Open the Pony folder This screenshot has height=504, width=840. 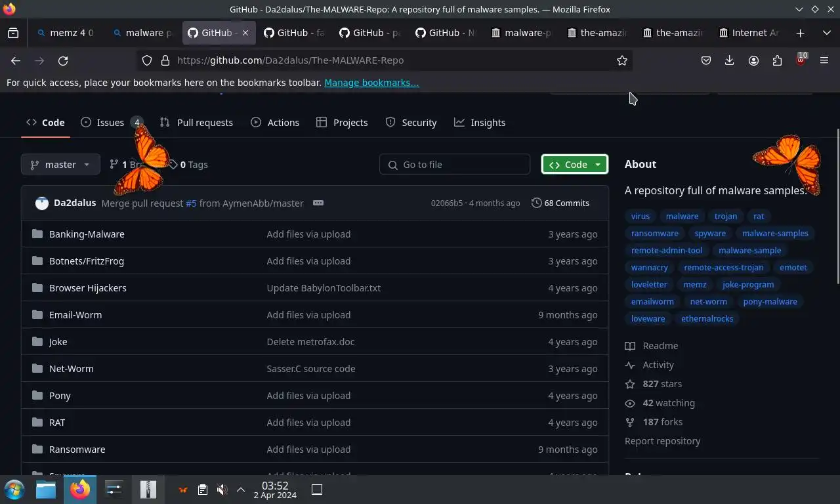60,395
